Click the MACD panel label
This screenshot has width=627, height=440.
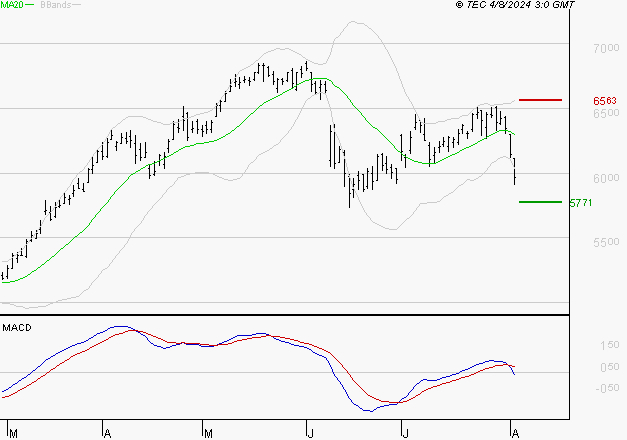[17, 328]
